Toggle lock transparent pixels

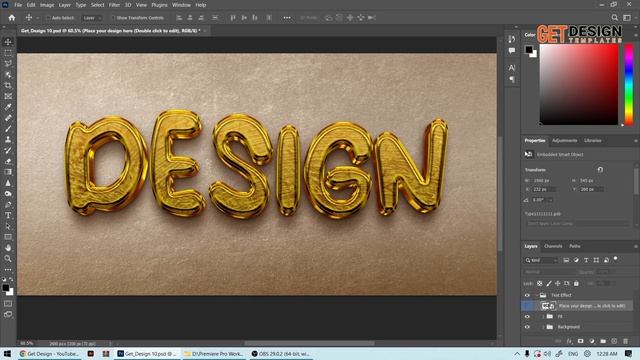(x=540, y=283)
